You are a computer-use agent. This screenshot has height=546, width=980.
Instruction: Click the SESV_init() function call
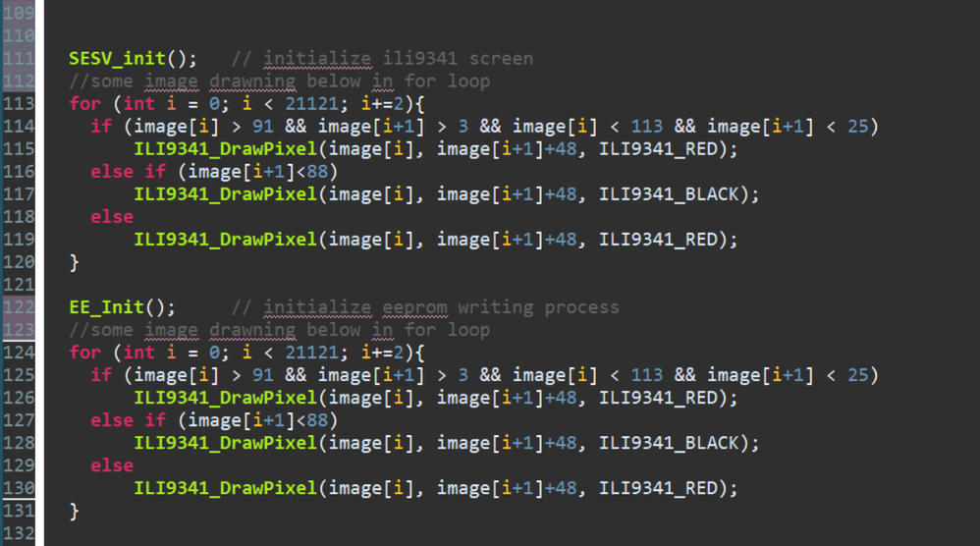(133, 58)
